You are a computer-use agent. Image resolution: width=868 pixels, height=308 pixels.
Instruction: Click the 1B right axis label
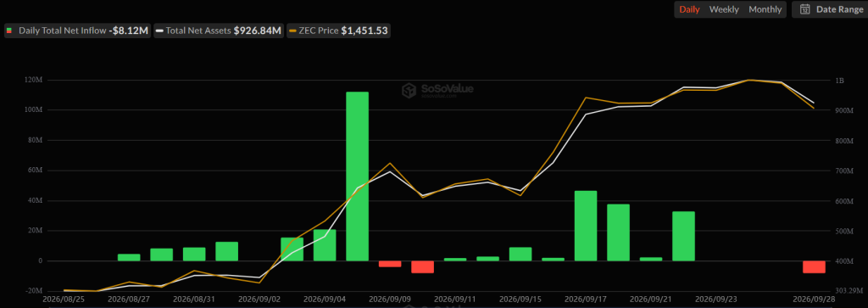tap(839, 81)
